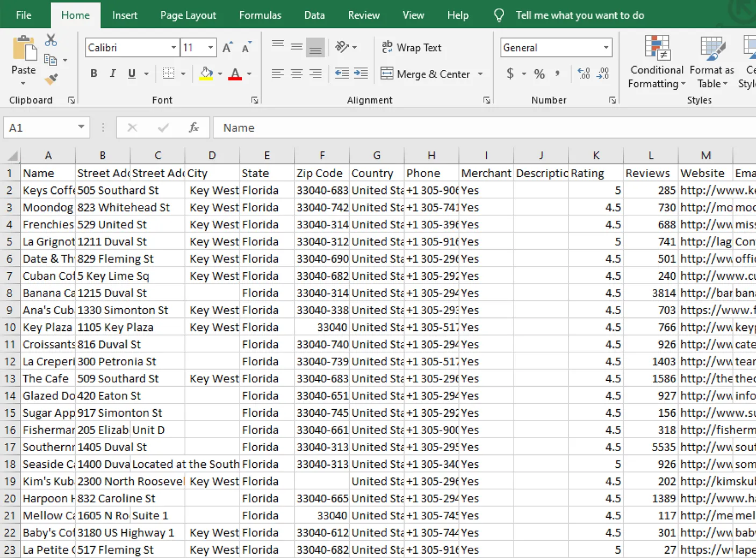Viewport: 756px width, 558px height.
Task: Center text horizontally
Action: pyautogui.click(x=297, y=74)
